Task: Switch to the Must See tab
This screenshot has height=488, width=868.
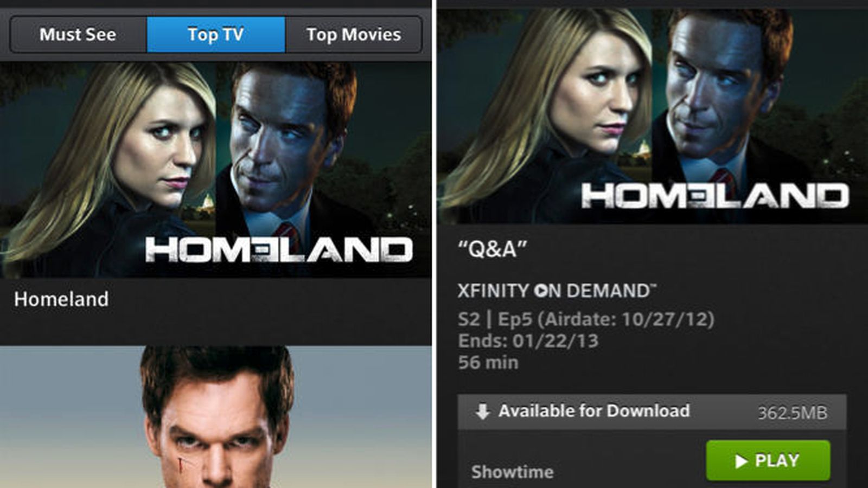Action: pos(78,35)
